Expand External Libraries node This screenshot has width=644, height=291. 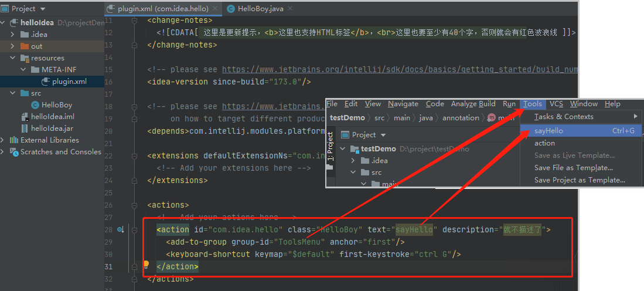tap(2, 140)
